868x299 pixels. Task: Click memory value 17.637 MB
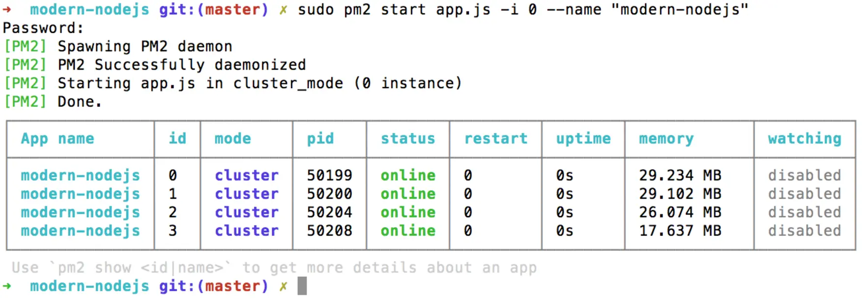tap(680, 231)
